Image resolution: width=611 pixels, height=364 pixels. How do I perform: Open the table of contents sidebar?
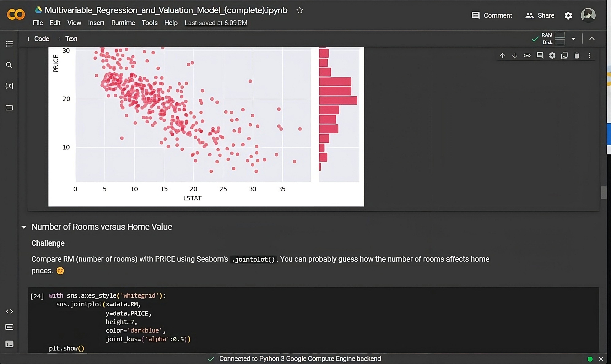point(9,44)
